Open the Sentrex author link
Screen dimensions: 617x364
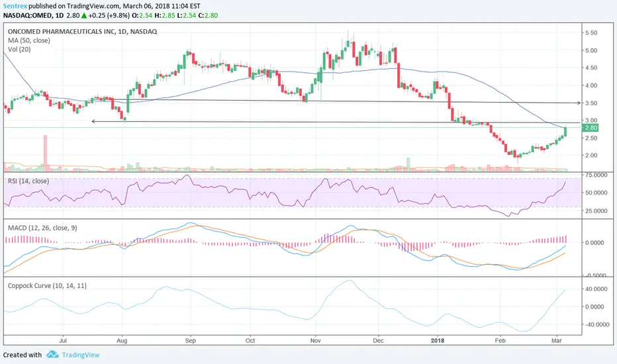point(15,6)
